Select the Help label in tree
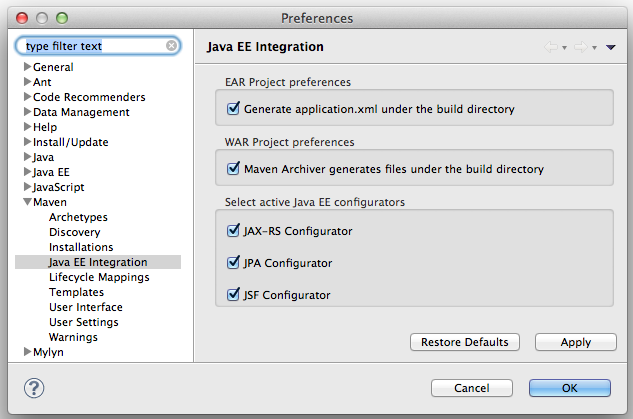This screenshot has width=633, height=419. tap(45, 127)
